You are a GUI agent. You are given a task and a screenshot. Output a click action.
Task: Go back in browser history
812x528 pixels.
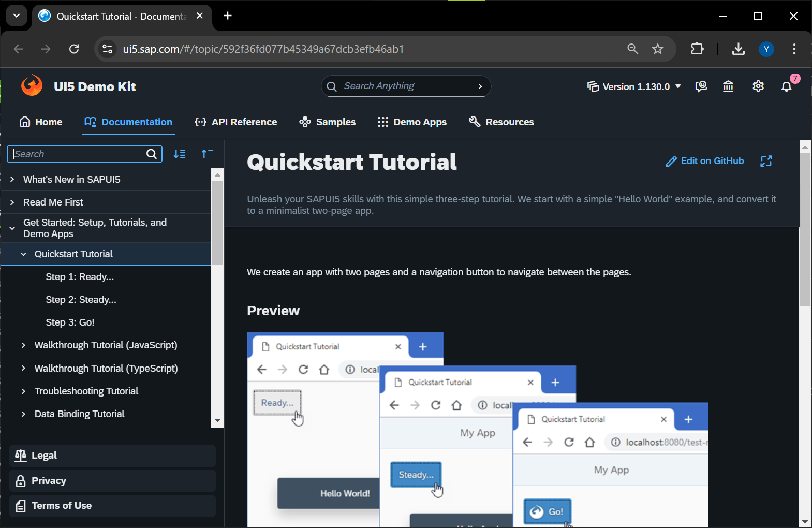click(x=19, y=49)
